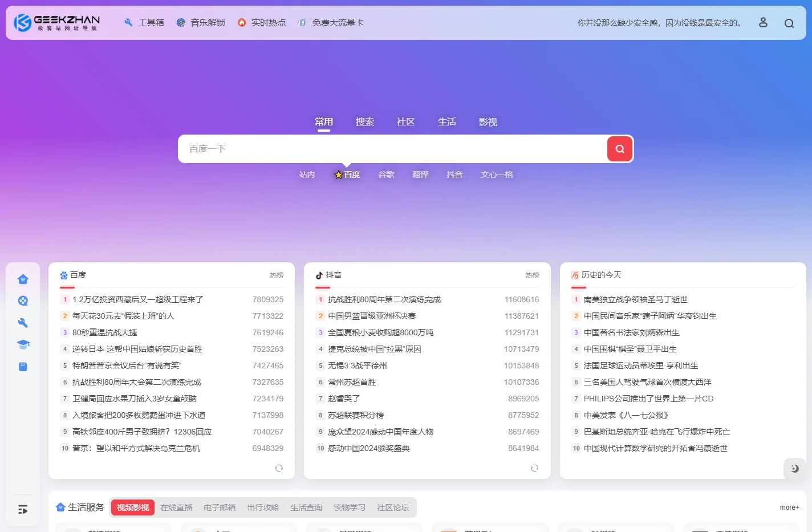Choose 谷歌 search engine
This screenshot has width=812, height=532.
(387, 174)
